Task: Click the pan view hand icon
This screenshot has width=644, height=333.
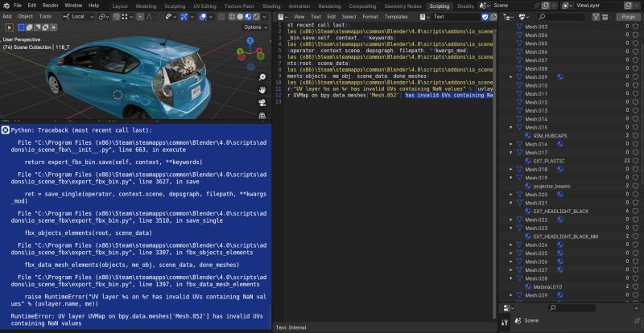Action: pyautogui.click(x=262, y=89)
